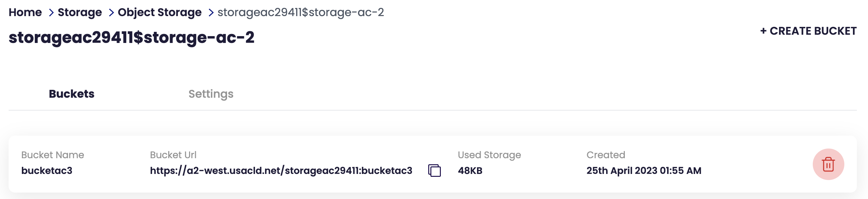Open the Object Storage breadcrumb link
The width and height of the screenshot is (868, 199).
coord(160,13)
